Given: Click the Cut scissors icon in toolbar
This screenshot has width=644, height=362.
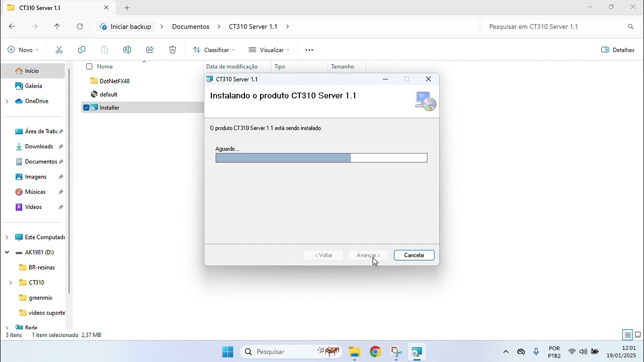Looking at the screenshot, I should 59,50.
